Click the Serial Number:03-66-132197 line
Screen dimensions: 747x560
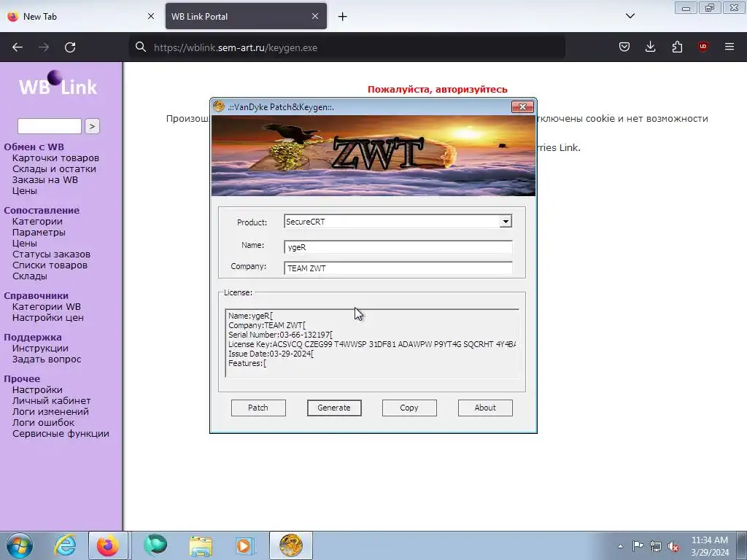[x=281, y=335]
